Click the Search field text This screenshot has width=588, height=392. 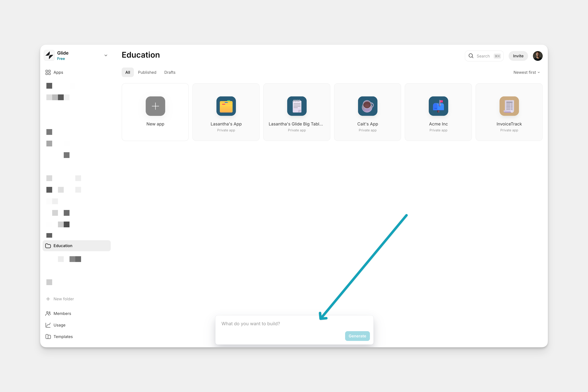[483, 56]
